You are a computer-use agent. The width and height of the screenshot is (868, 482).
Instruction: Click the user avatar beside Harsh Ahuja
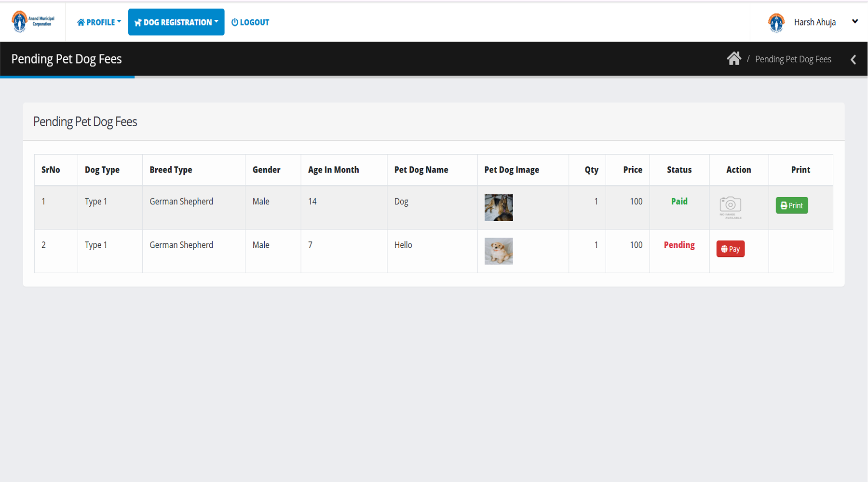[x=776, y=23]
